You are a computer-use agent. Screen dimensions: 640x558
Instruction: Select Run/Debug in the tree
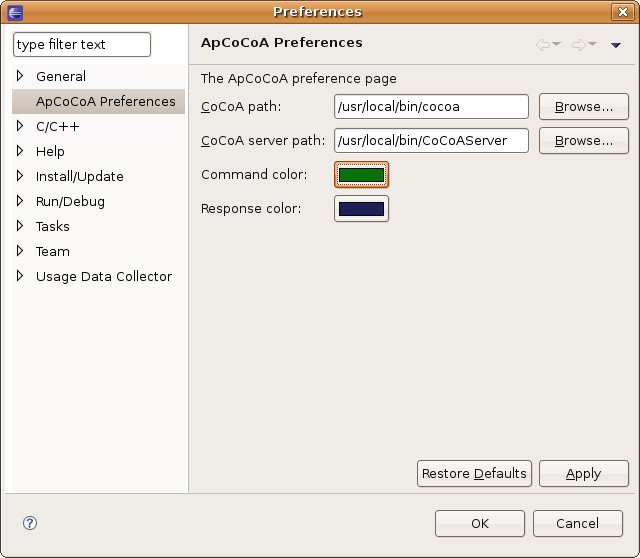tap(70, 202)
